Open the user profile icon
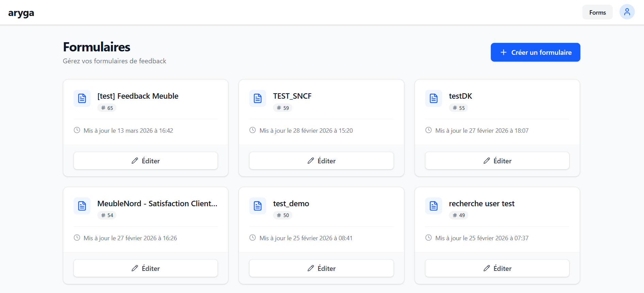 tap(627, 12)
